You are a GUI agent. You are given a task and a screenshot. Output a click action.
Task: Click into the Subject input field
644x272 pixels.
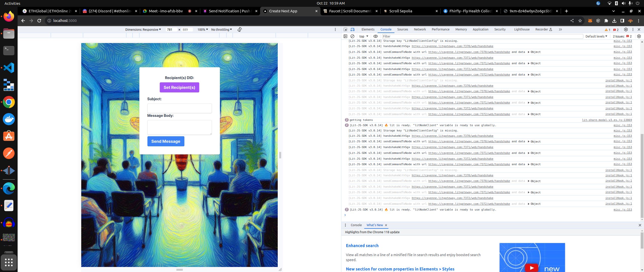(179, 108)
